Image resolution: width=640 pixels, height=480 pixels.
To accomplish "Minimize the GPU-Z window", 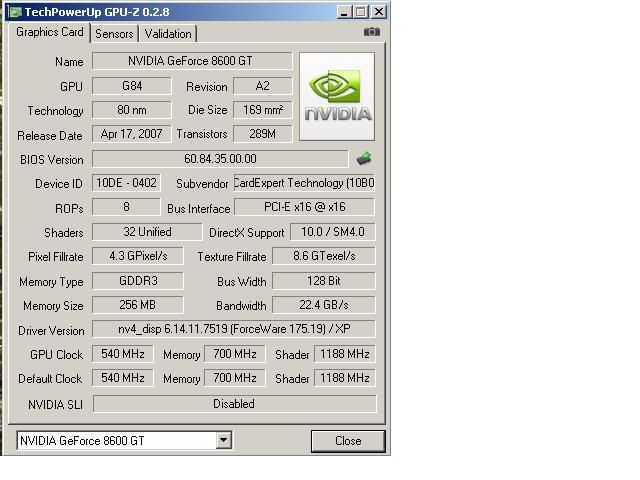I will click(x=344, y=12).
